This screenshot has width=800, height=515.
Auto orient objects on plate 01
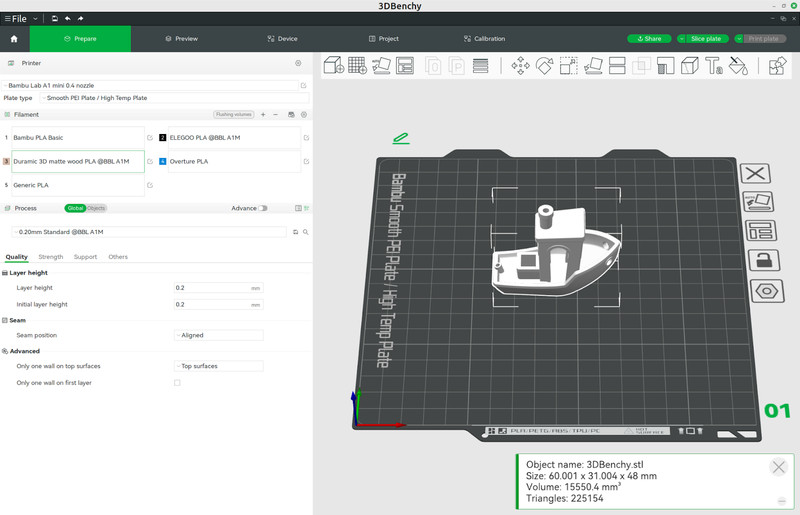pyautogui.click(x=758, y=202)
